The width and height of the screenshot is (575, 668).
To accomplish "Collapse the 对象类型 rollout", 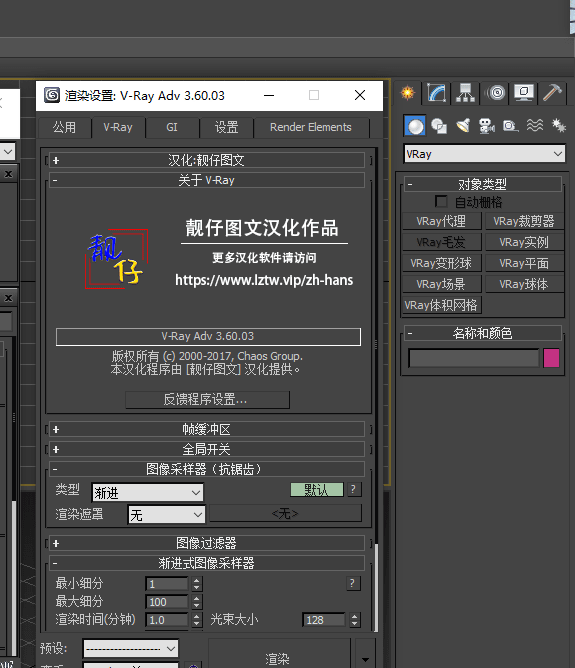I will [483, 184].
